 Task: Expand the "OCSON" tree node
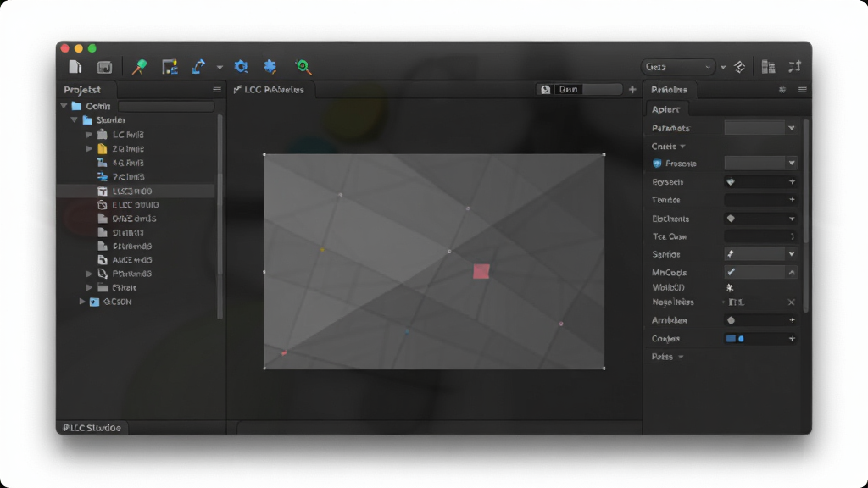(82, 302)
